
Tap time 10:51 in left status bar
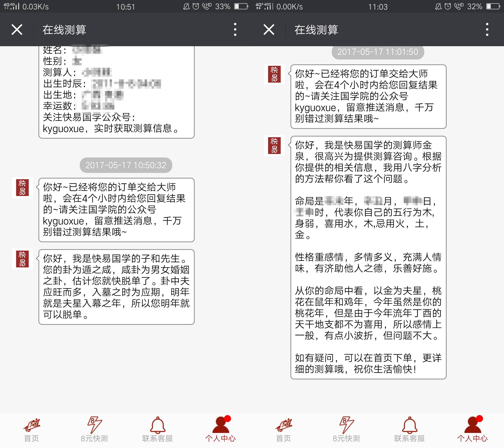126,7
